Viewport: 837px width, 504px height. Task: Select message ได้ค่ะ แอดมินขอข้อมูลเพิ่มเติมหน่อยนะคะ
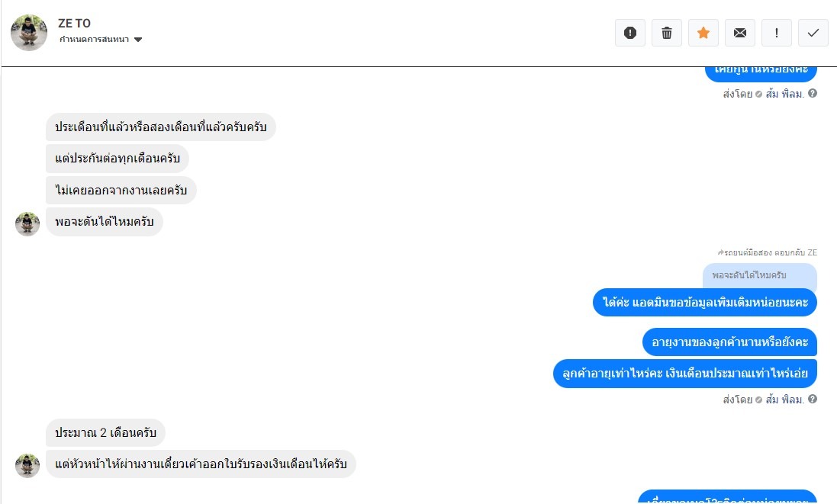[704, 303]
